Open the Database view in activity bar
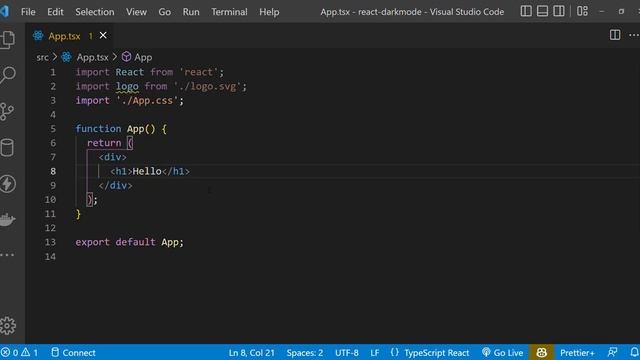Screen dimensions: 640x360 click(x=7, y=148)
